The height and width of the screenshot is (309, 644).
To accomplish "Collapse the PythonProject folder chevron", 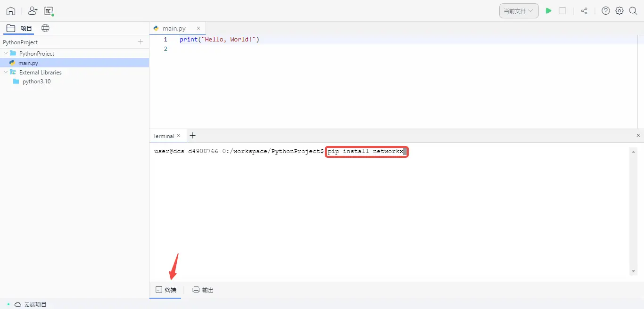I will click(x=6, y=53).
